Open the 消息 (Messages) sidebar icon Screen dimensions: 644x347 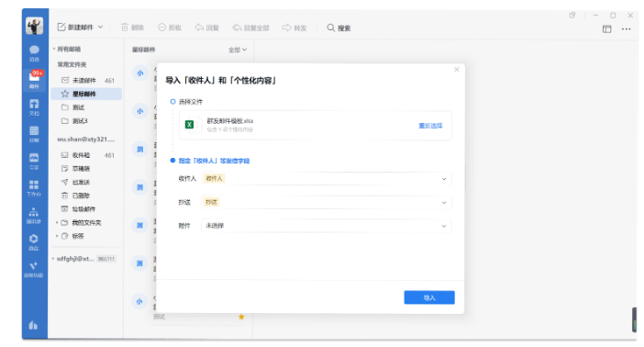pos(34,53)
